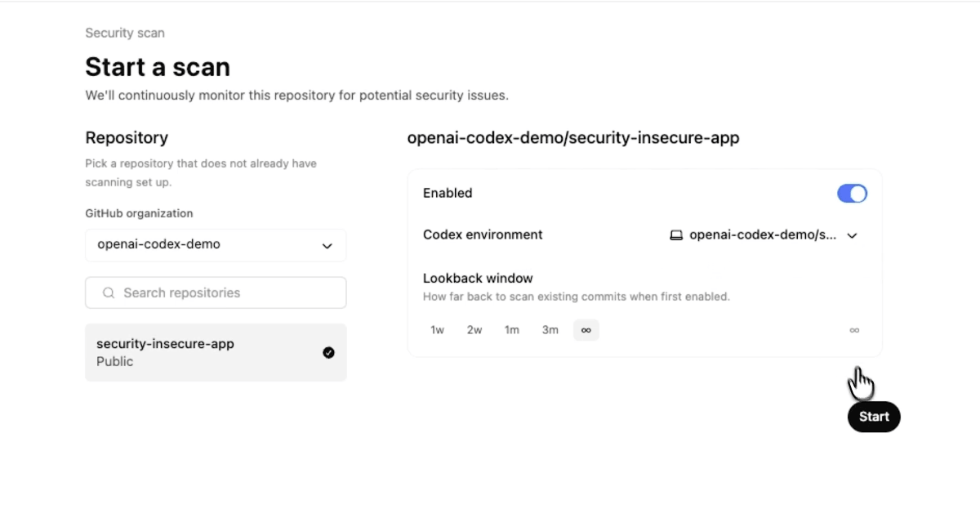Click the search magnifier icon
The image size is (980, 527).
point(107,293)
